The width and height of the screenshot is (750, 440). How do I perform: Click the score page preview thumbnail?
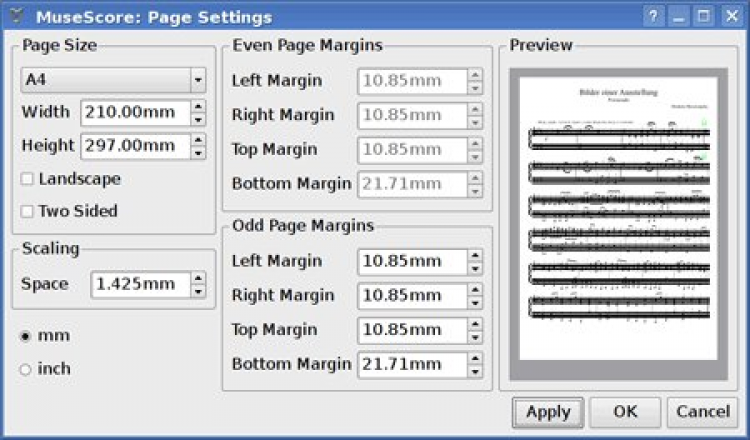pos(617,223)
